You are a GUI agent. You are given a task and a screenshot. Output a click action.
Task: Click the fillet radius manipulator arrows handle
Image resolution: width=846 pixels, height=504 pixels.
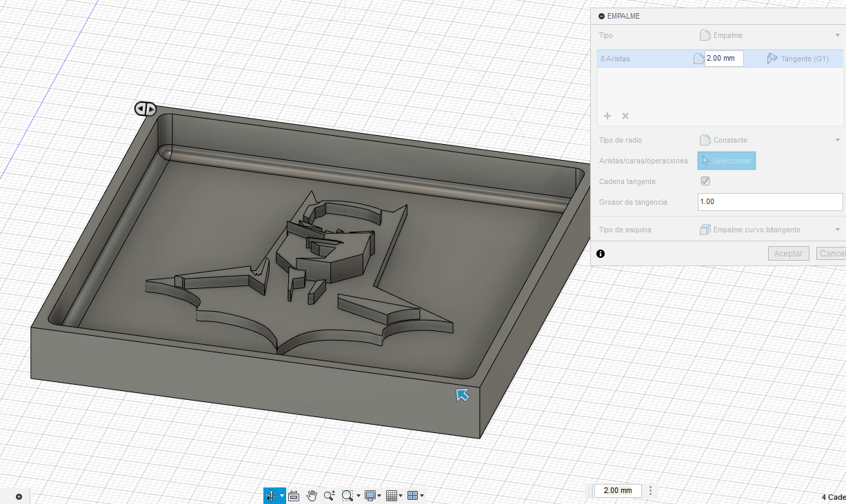click(145, 109)
